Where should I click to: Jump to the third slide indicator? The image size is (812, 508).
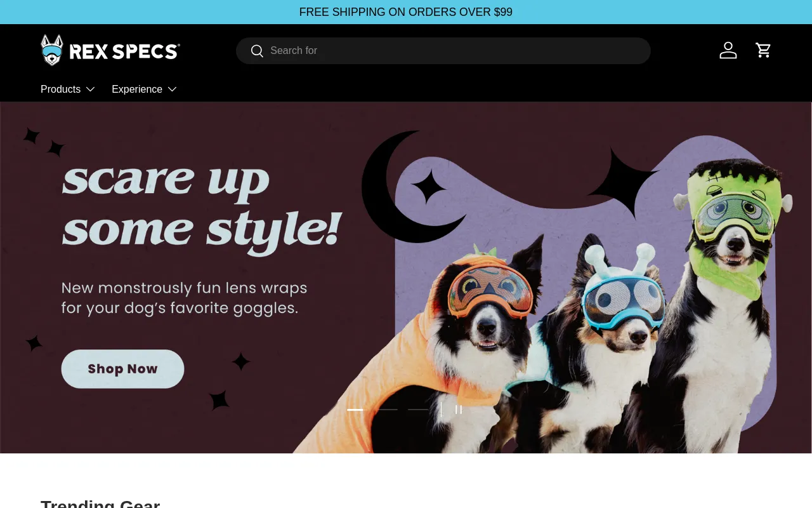pyautogui.click(x=417, y=410)
